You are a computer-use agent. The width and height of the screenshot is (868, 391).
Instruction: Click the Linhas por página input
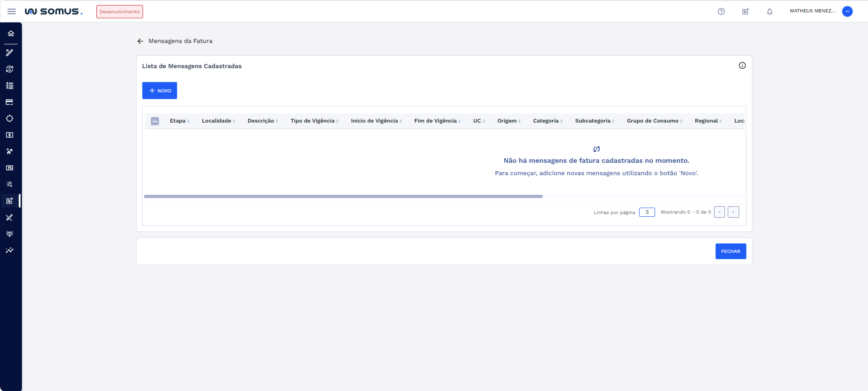click(647, 212)
